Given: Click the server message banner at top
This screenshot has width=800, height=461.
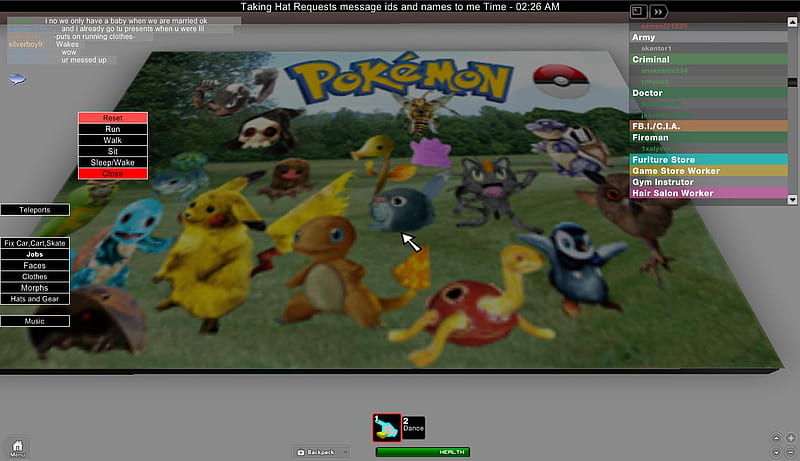Looking at the screenshot, I should 400,7.
